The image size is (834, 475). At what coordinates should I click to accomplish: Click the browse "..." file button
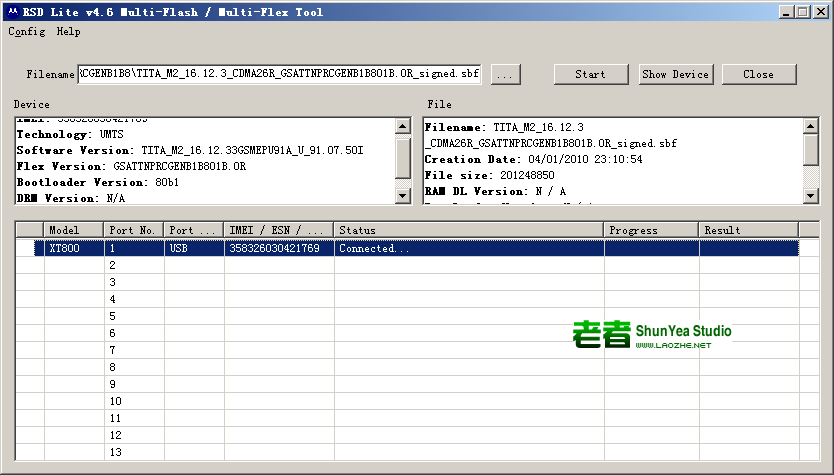point(505,74)
